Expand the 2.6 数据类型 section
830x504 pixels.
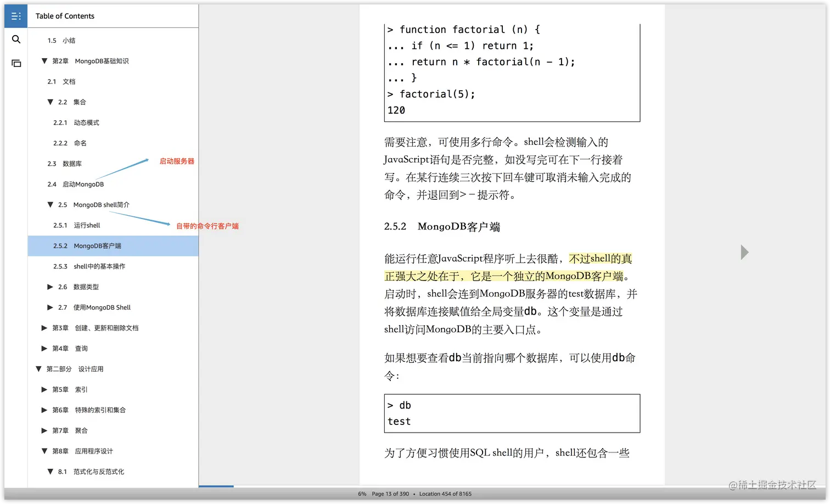[51, 287]
